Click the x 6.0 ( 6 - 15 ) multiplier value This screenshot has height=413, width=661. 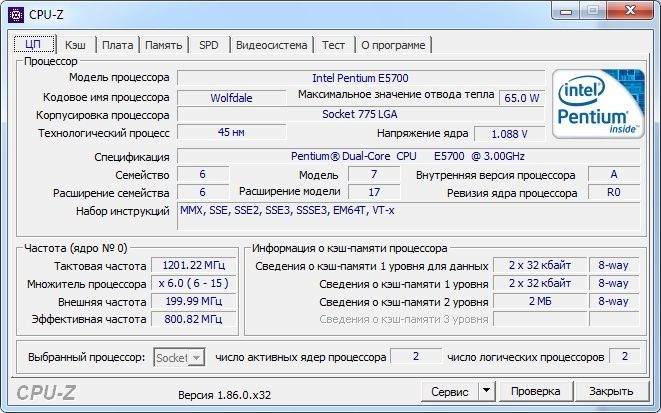pos(193,283)
